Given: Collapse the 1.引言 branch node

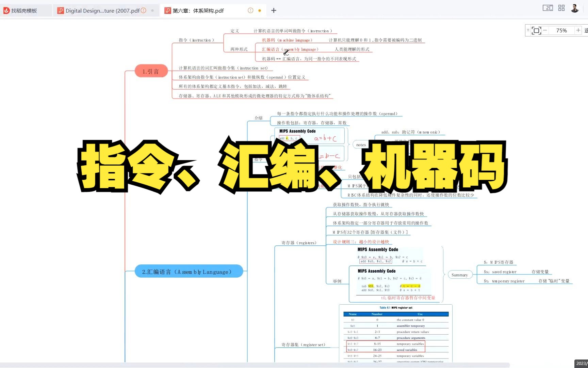Looking at the screenshot, I should click(151, 71).
